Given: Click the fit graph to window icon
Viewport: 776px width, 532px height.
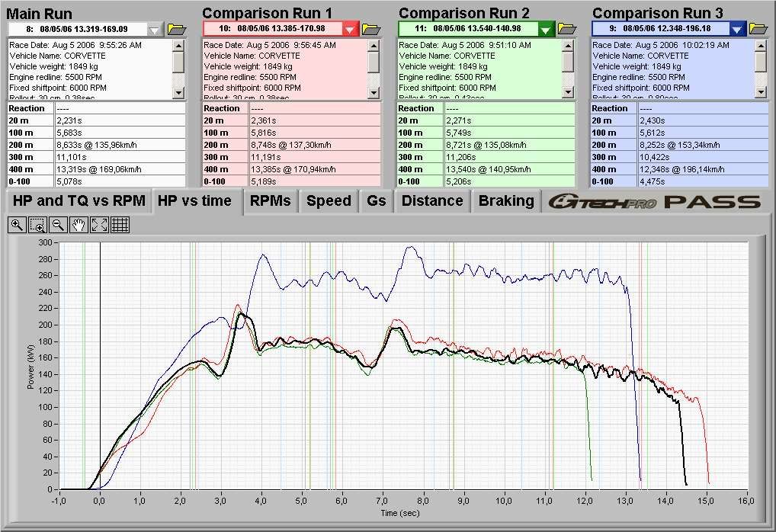Looking at the screenshot, I should [98, 224].
